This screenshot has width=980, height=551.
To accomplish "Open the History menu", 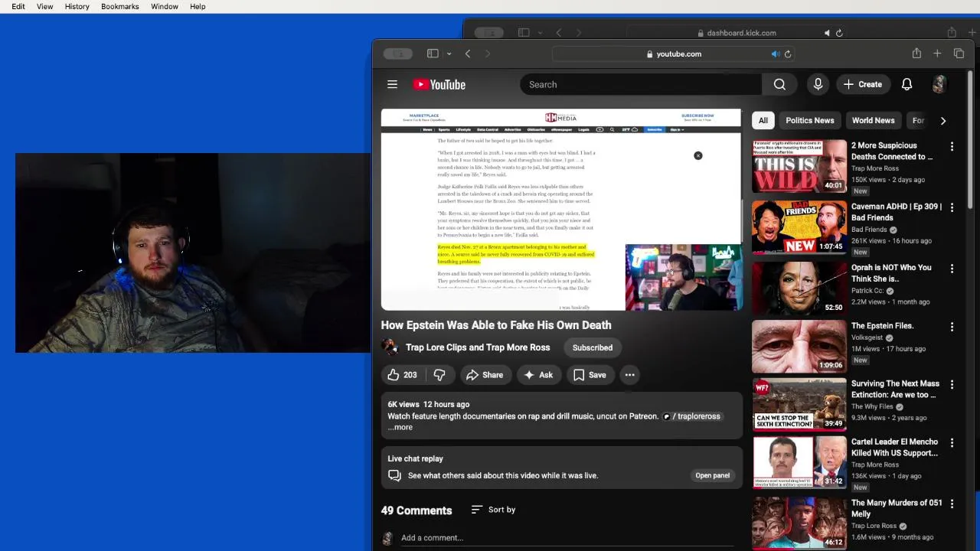I will point(77,6).
